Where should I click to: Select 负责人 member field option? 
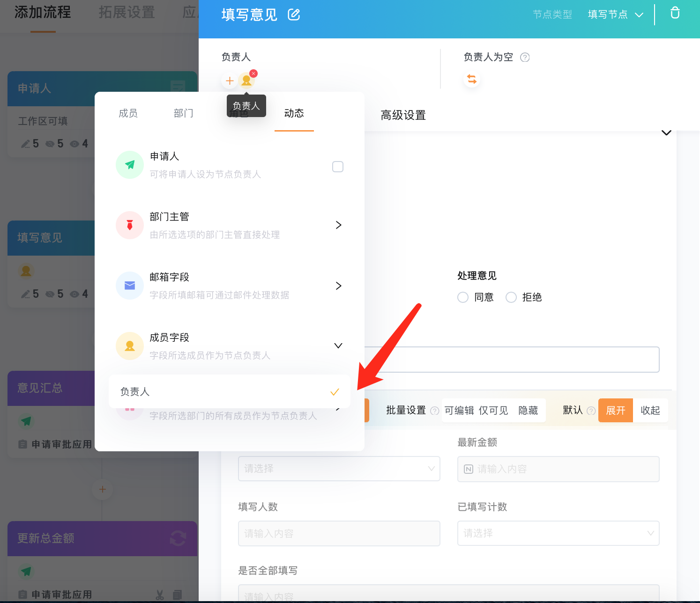(230, 391)
